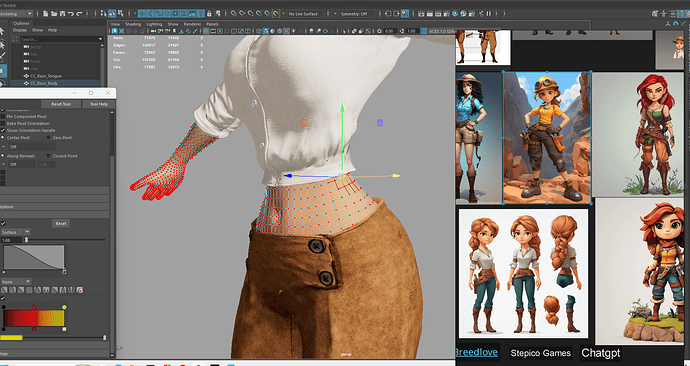Click the first falloff curve preset icon
Viewport: 690px width, 366px height.
click(x=4, y=290)
